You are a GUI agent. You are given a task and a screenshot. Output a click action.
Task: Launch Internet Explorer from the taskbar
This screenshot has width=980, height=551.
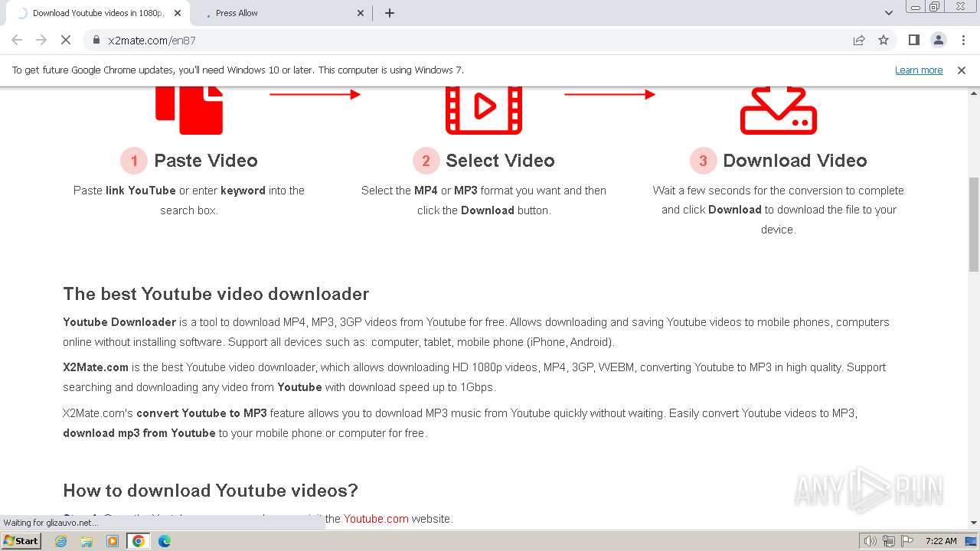[61, 541]
